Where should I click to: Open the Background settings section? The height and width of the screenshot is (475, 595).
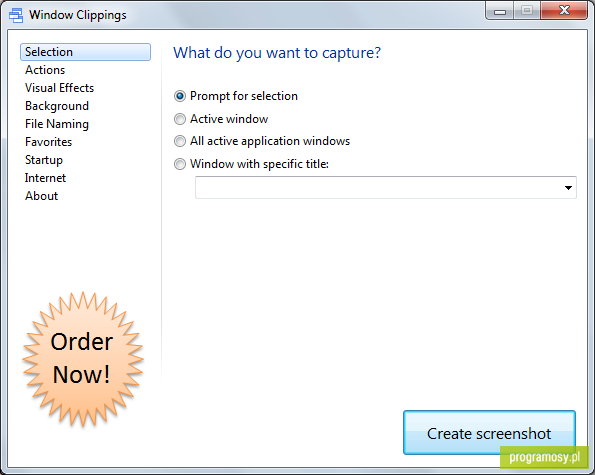pyautogui.click(x=57, y=106)
